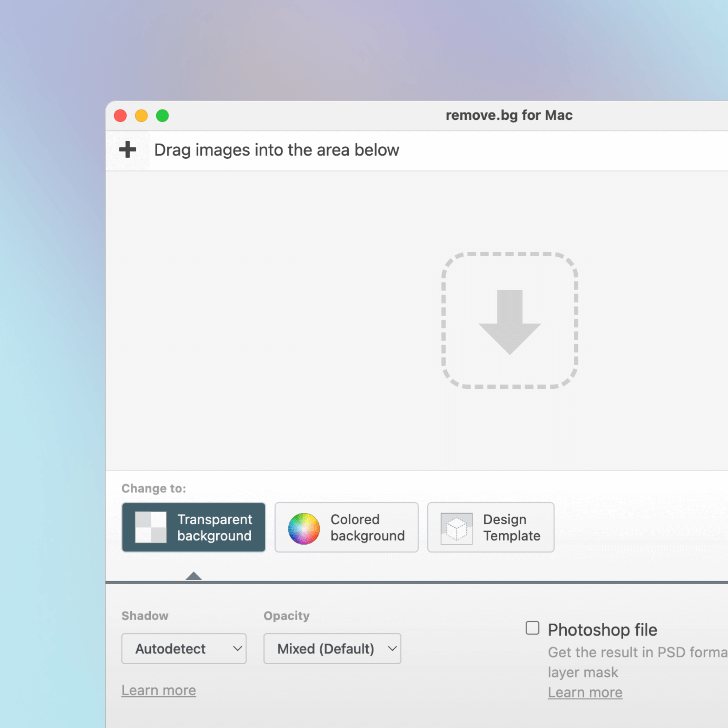Click the Shadow dropdown chevron arrow

(237, 649)
